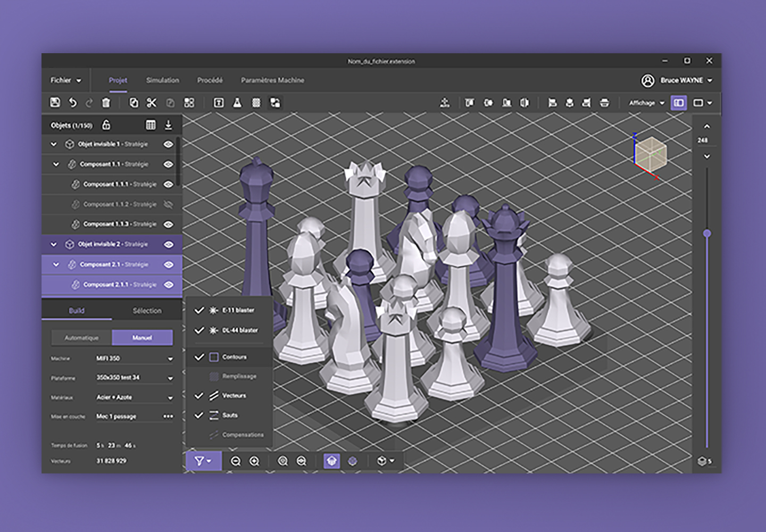
Task: Switch to the Procédé tab
Action: click(x=210, y=80)
